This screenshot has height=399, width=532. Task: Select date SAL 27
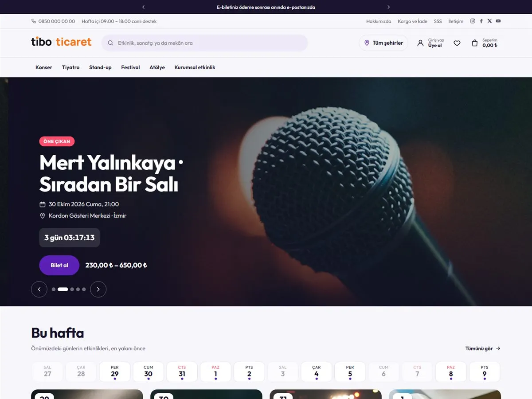pos(47,372)
